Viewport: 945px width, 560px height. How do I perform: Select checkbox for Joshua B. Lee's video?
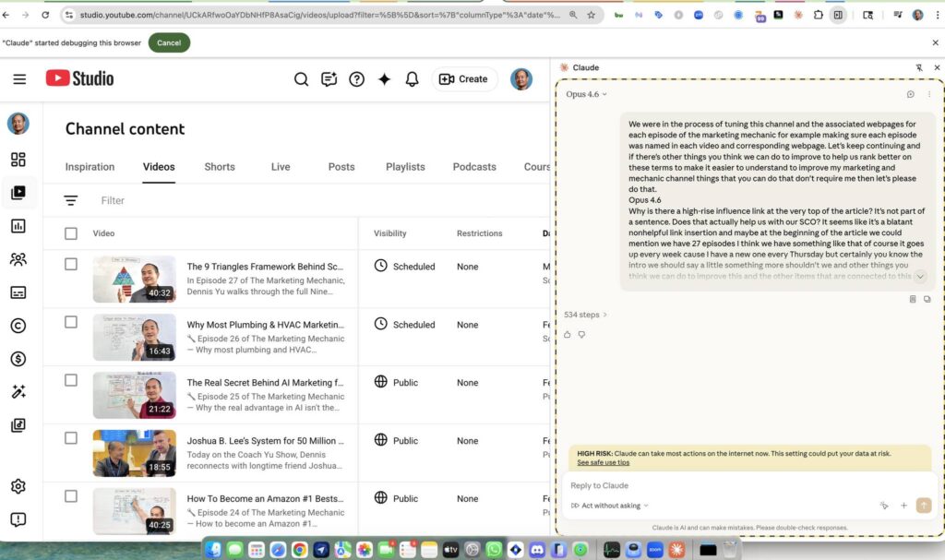point(71,439)
